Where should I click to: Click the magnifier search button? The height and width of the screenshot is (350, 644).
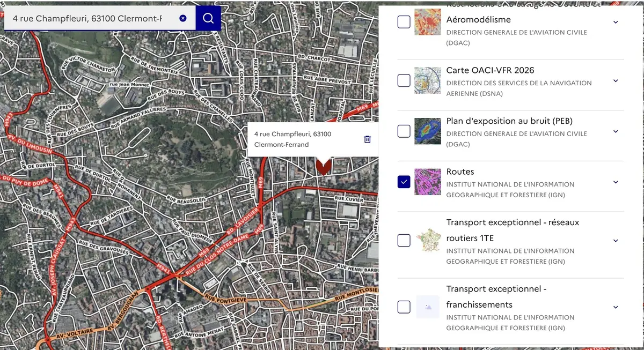tap(208, 18)
